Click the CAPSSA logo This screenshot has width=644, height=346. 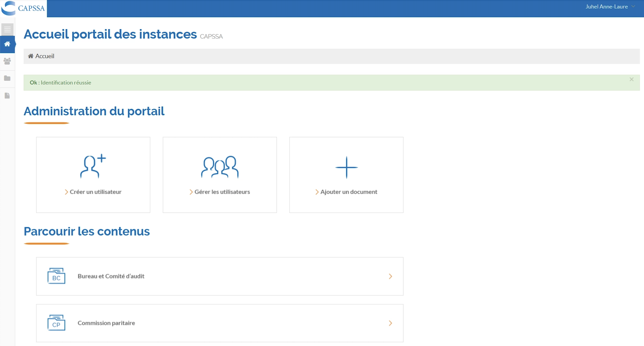[23, 8]
